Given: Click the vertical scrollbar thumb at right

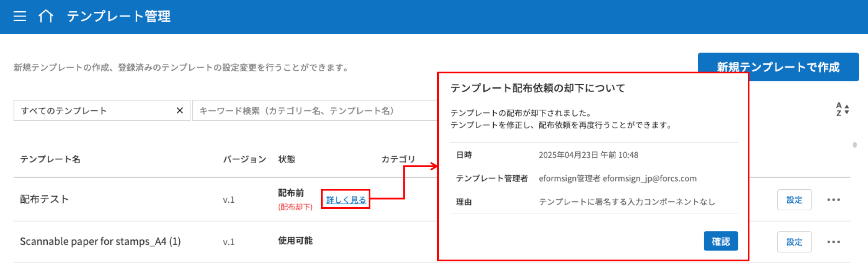Looking at the screenshot, I should [x=855, y=145].
